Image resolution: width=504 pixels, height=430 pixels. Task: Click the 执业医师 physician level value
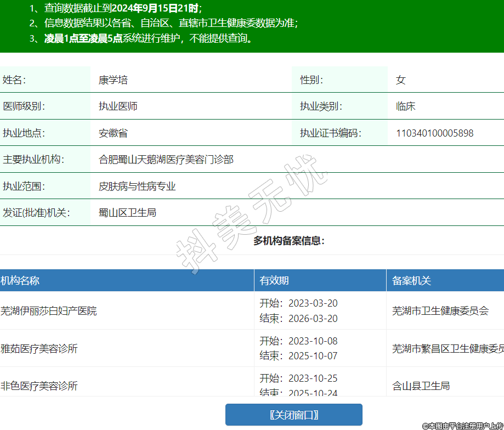coord(118,106)
